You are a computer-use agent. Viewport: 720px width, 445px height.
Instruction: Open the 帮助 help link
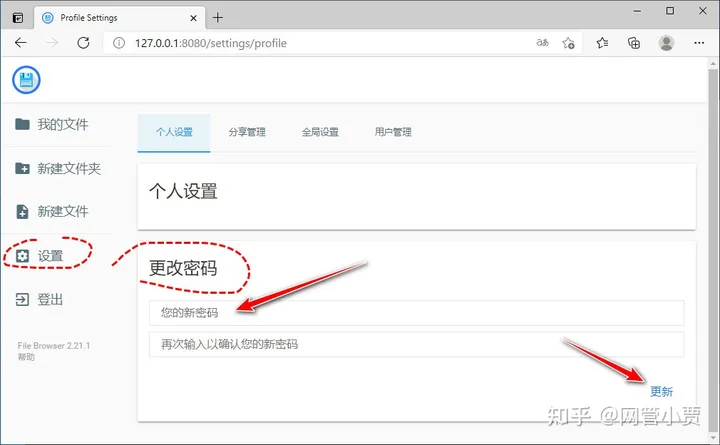pyautogui.click(x=26, y=357)
